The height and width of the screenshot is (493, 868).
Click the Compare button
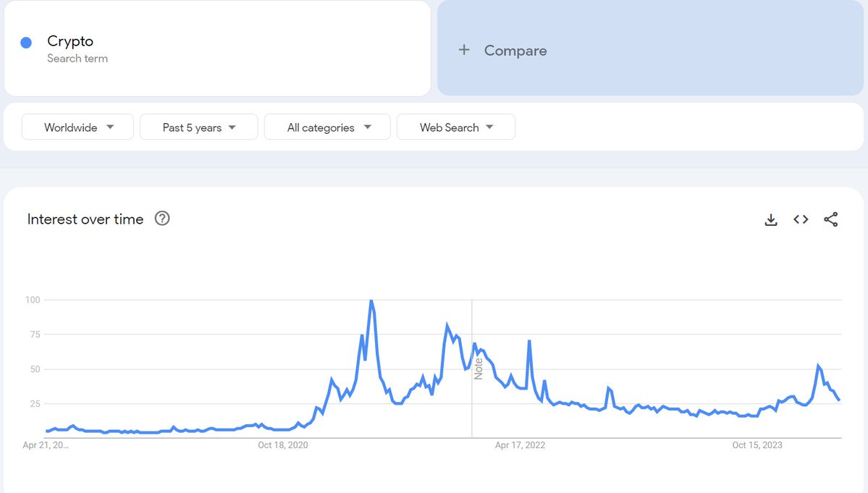pos(514,51)
